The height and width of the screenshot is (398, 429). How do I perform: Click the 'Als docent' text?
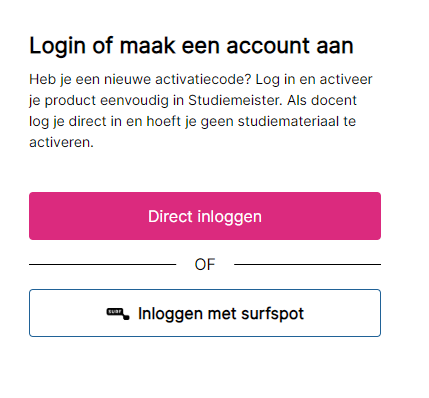pos(322,100)
